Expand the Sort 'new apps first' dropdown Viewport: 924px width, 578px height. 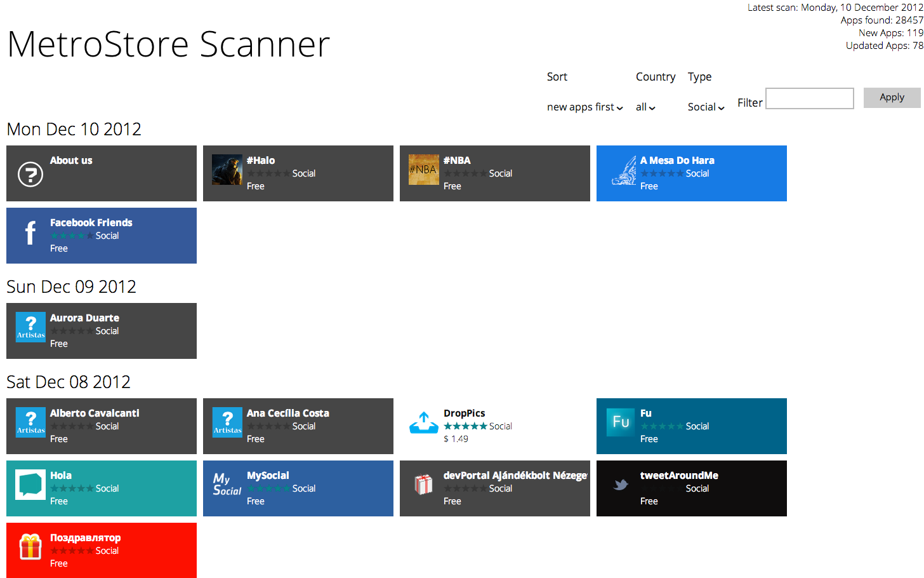pyautogui.click(x=584, y=107)
